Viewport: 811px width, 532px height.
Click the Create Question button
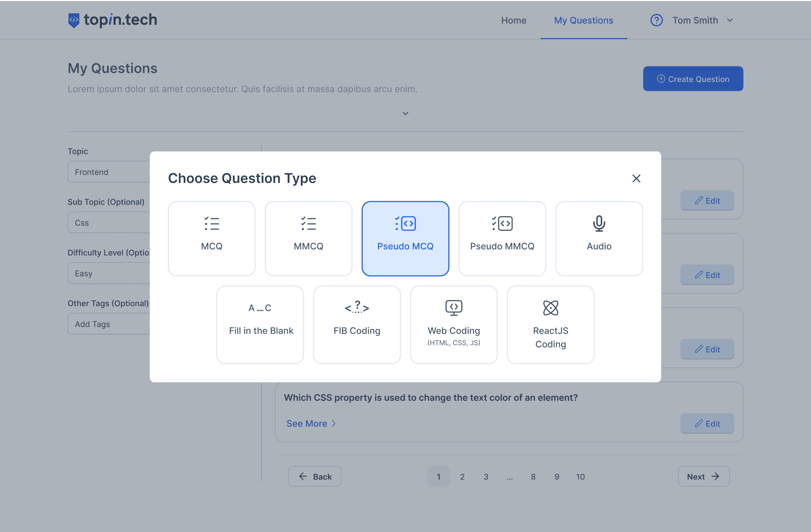pos(693,79)
